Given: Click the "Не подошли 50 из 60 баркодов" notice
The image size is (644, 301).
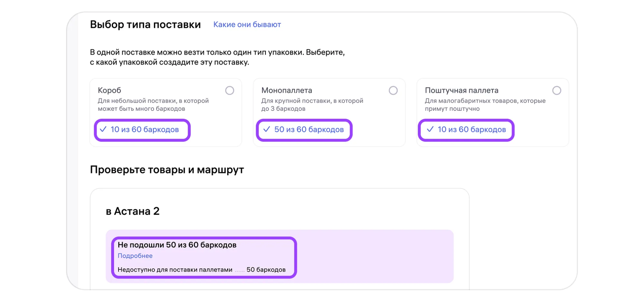Looking at the screenshot, I should pyautogui.click(x=177, y=245).
